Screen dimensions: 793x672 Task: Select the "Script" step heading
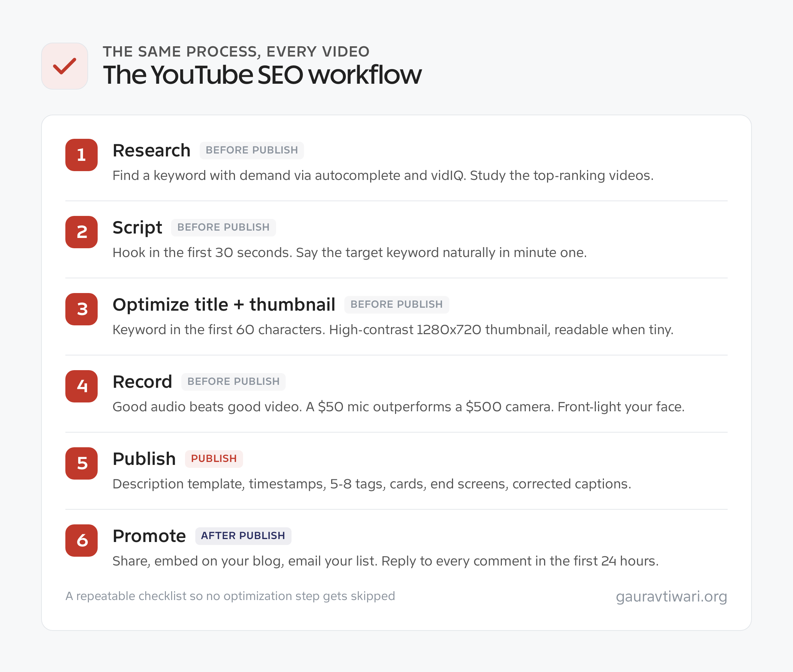[138, 228]
